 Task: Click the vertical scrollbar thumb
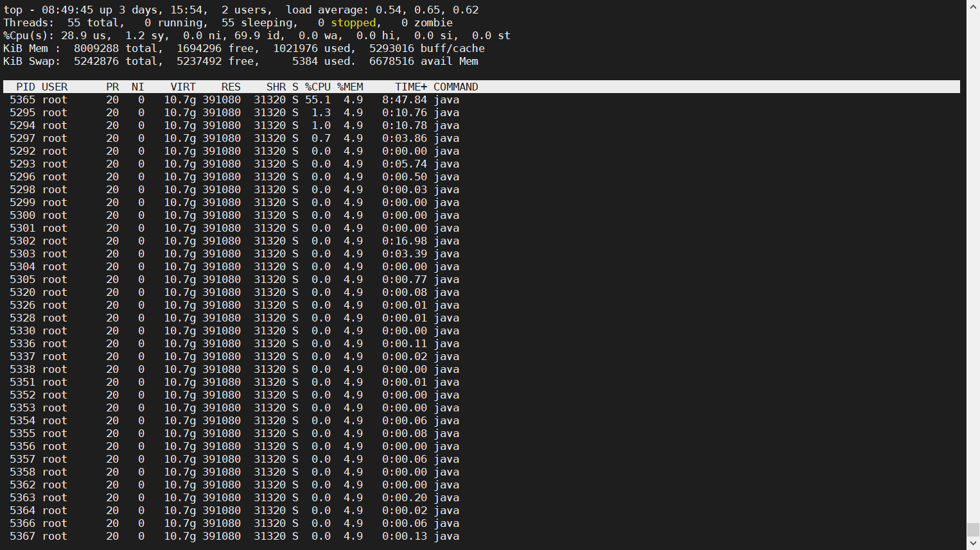click(x=973, y=529)
